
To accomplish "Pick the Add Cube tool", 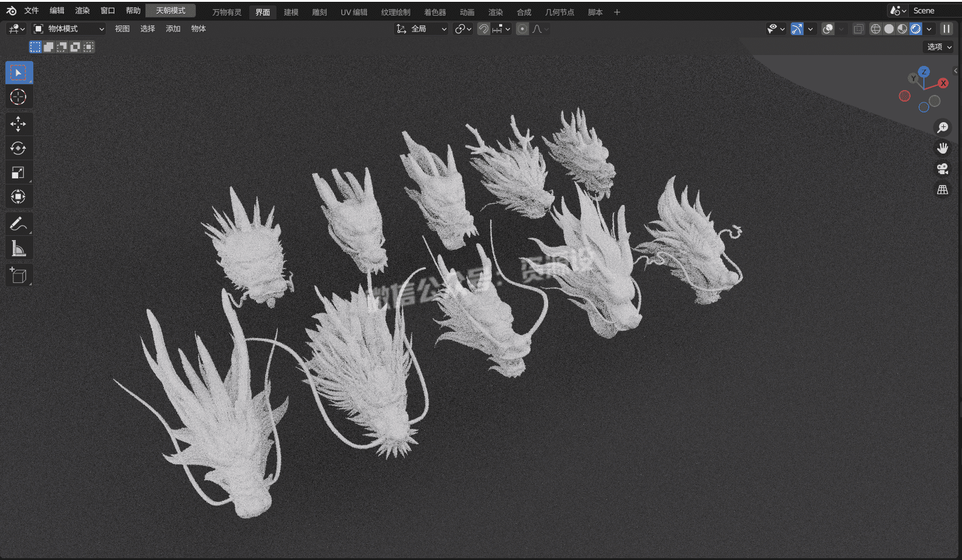I will tap(18, 276).
